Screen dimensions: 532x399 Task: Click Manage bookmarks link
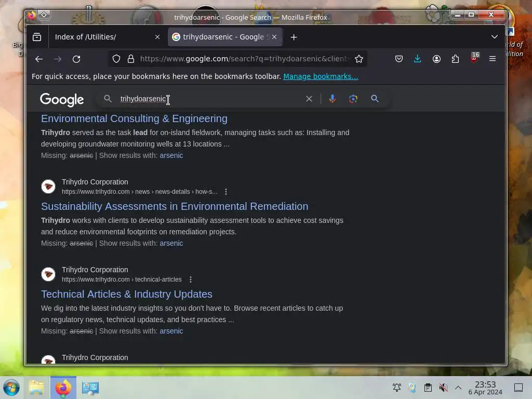click(x=321, y=76)
